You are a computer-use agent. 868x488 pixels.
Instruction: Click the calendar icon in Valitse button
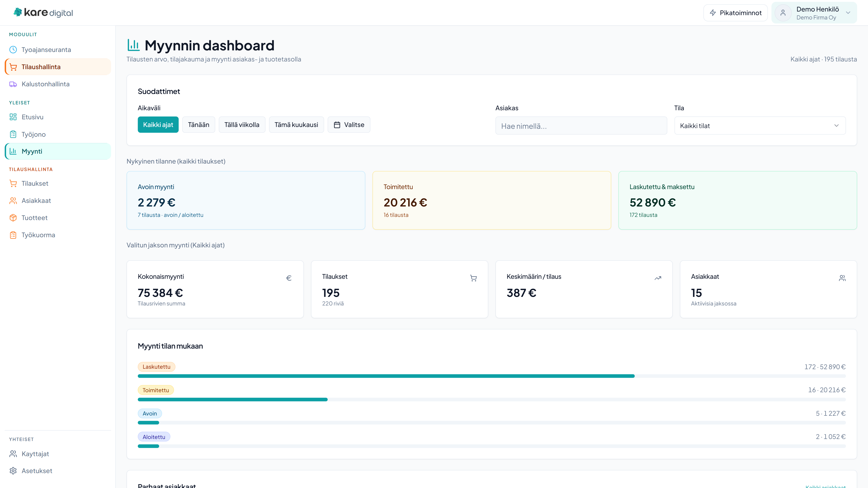point(337,125)
